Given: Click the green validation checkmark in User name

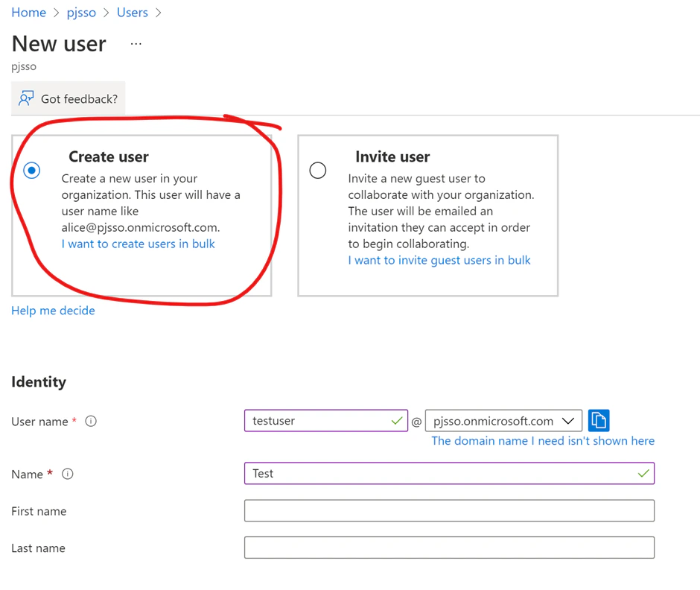Looking at the screenshot, I should [397, 420].
